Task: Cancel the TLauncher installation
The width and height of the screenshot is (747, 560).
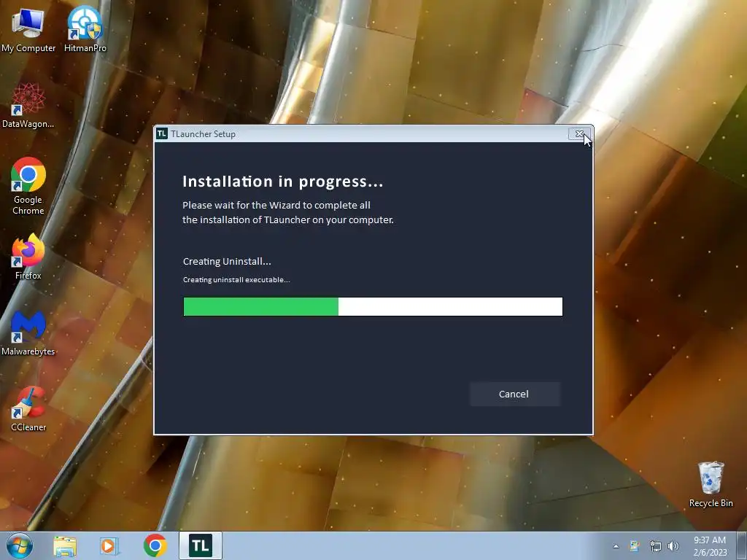Action: [x=514, y=394]
